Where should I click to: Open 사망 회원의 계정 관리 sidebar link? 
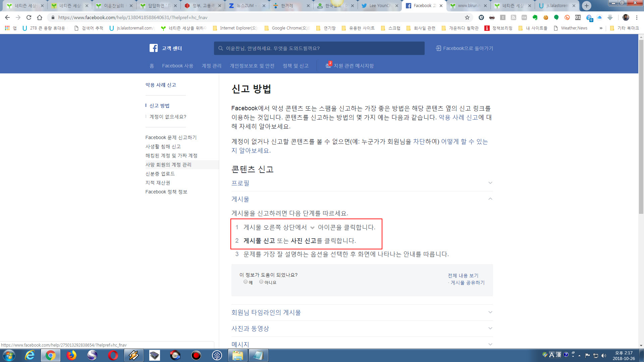[x=168, y=165]
